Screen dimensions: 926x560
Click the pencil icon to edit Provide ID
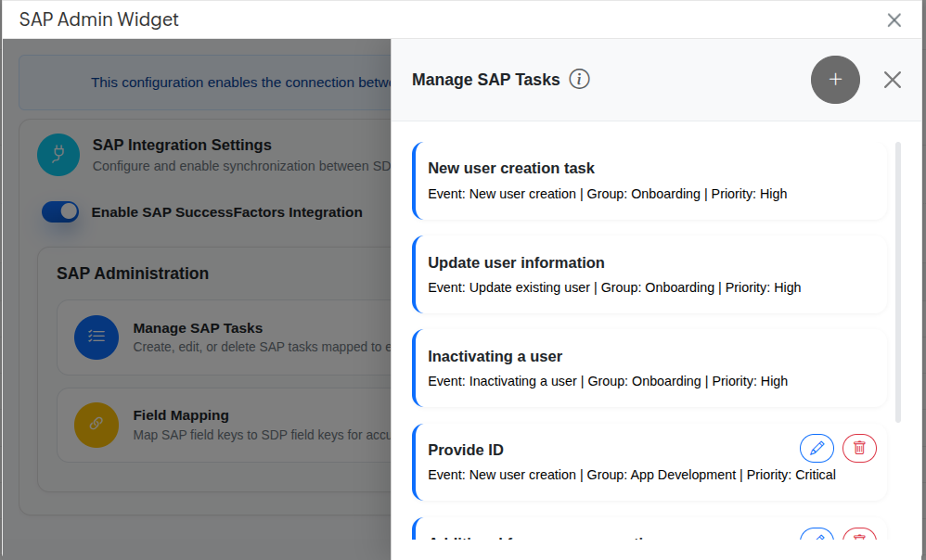coord(817,448)
